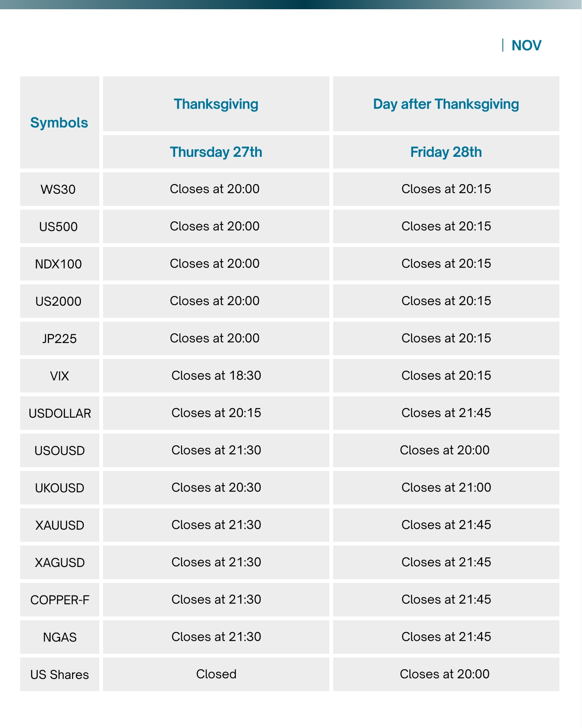The width and height of the screenshot is (582, 728).
Task: Click the COPPER-F symbol cell
Action: [x=59, y=600]
